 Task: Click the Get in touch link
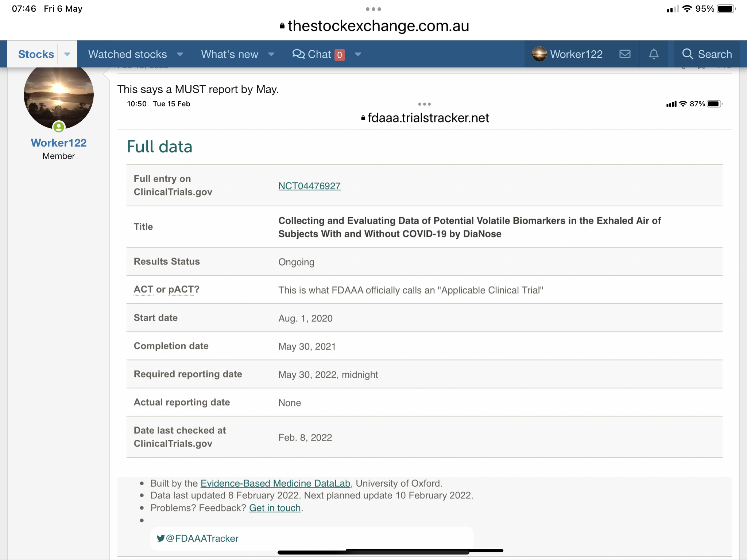(275, 508)
